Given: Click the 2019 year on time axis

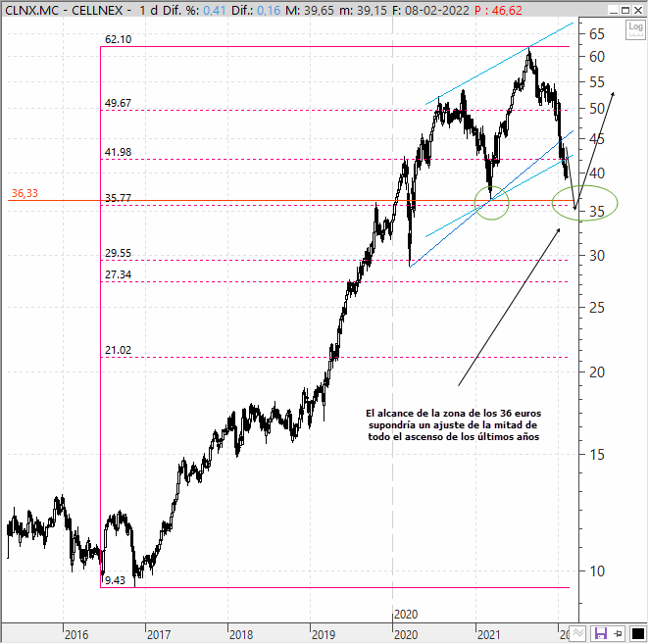Looking at the screenshot, I should click(x=324, y=634).
